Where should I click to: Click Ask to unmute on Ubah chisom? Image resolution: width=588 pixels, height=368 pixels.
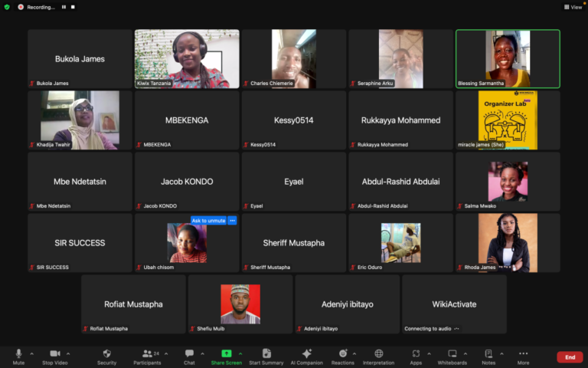click(x=208, y=221)
